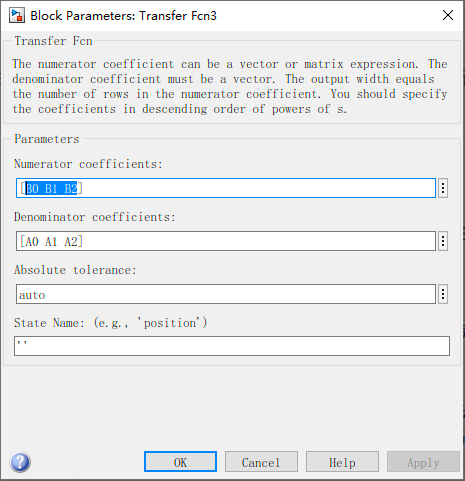Select the Absolute tolerance auto field

coord(226,294)
